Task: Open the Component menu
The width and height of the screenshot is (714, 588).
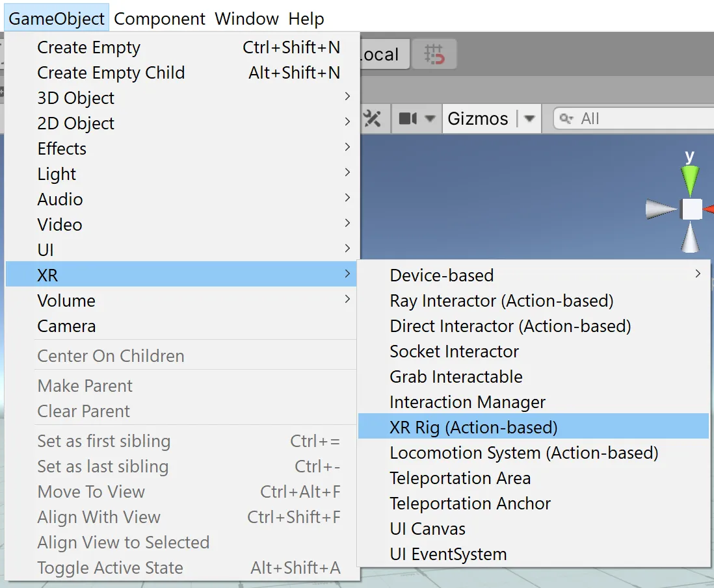Action: pos(159,19)
